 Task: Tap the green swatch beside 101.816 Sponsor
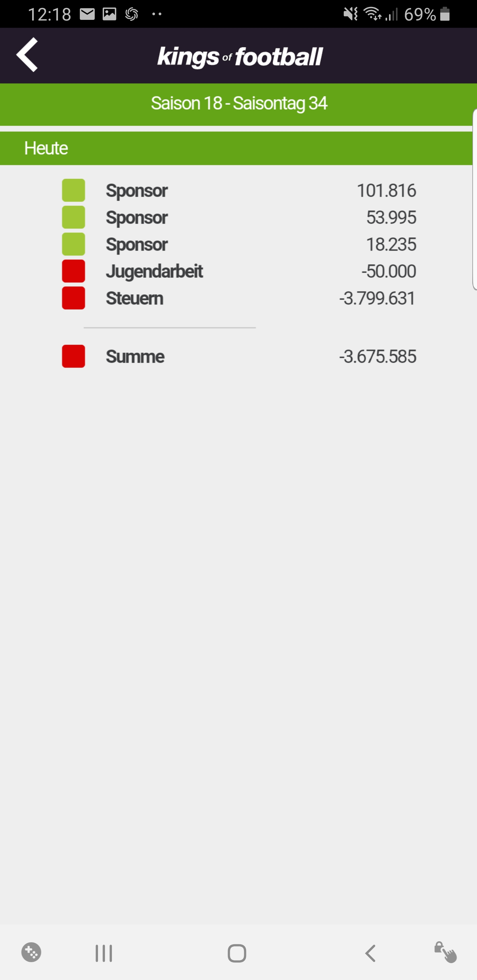pyautogui.click(x=74, y=190)
